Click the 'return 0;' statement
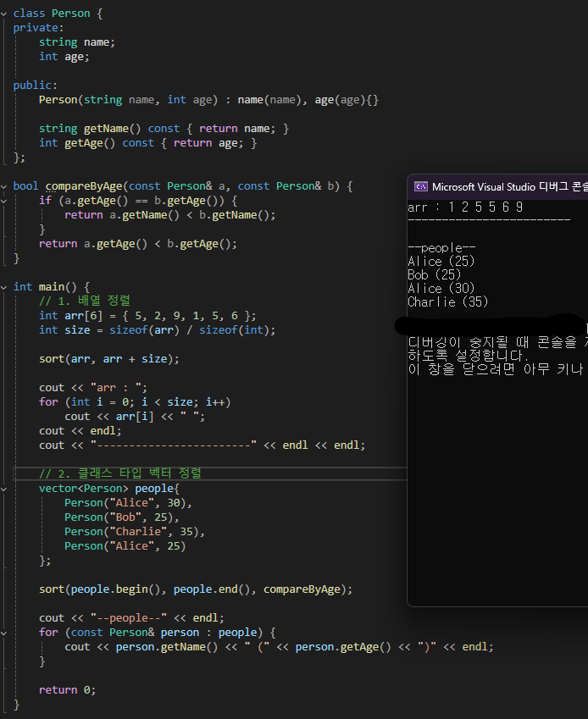 (x=68, y=690)
